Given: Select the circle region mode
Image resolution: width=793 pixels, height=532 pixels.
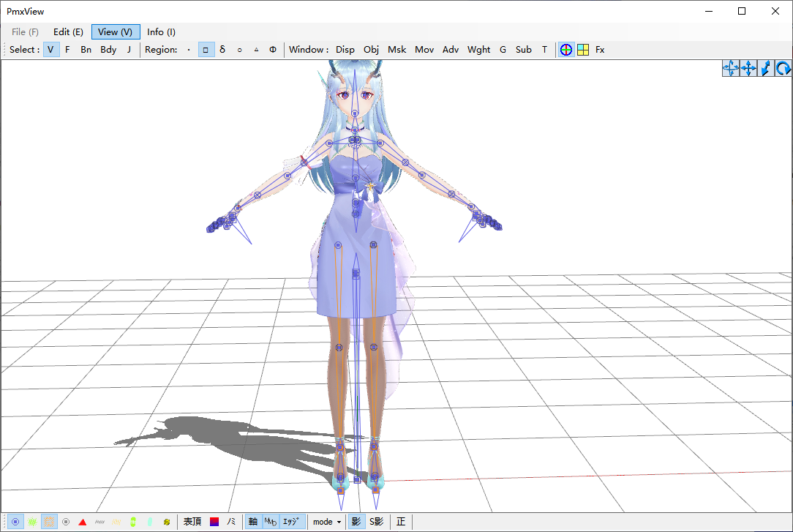Looking at the screenshot, I should click(x=240, y=50).
